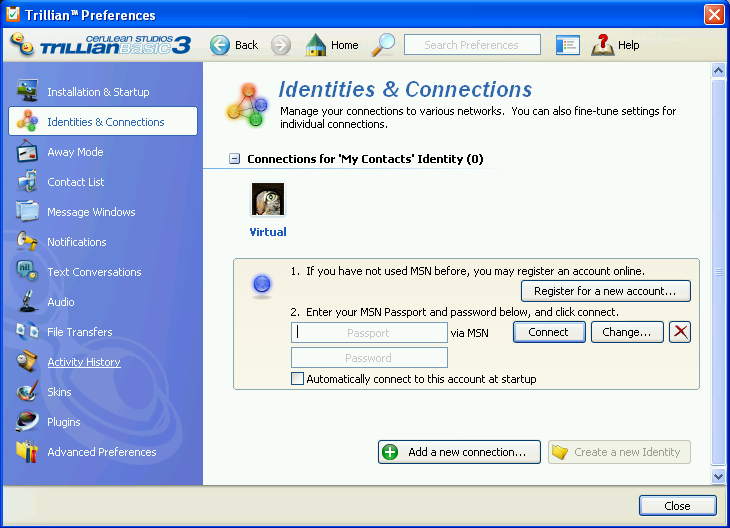Click the large Identities & Connections header icon
Viewport: 730px width, 528px height.
248,105
